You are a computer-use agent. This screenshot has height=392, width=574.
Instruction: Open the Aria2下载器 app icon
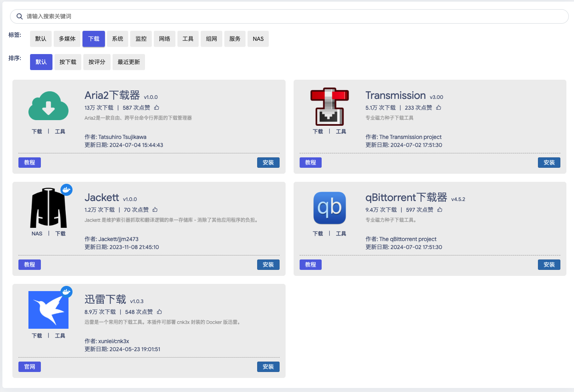[x=48, y=106]
